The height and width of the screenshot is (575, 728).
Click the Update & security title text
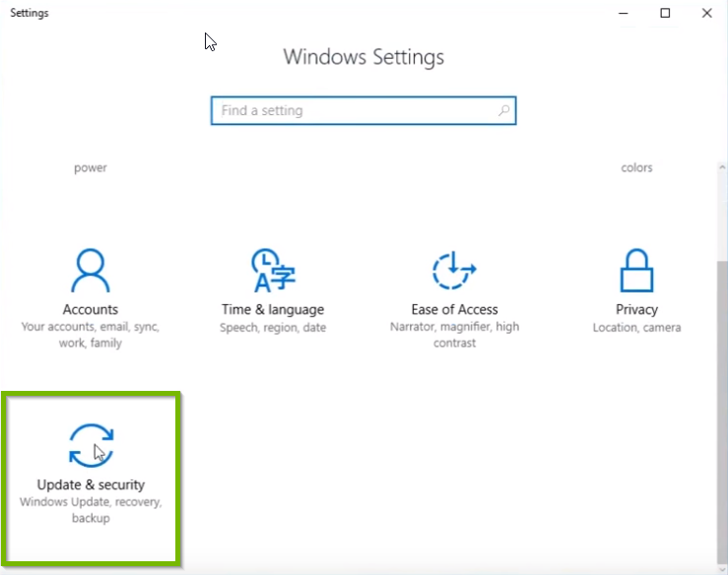91,484
